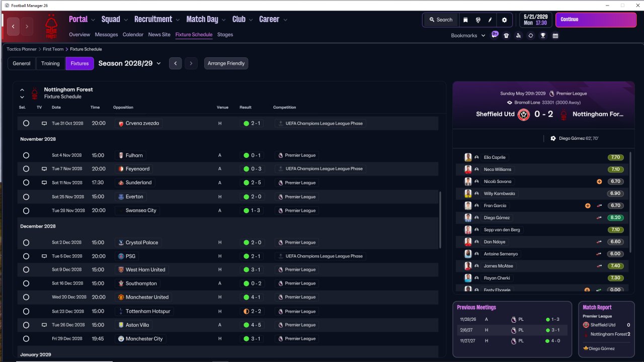Open the First Team breadcrumb link
This screenshot has width=644, height=362.
click(x=53, y=49)
